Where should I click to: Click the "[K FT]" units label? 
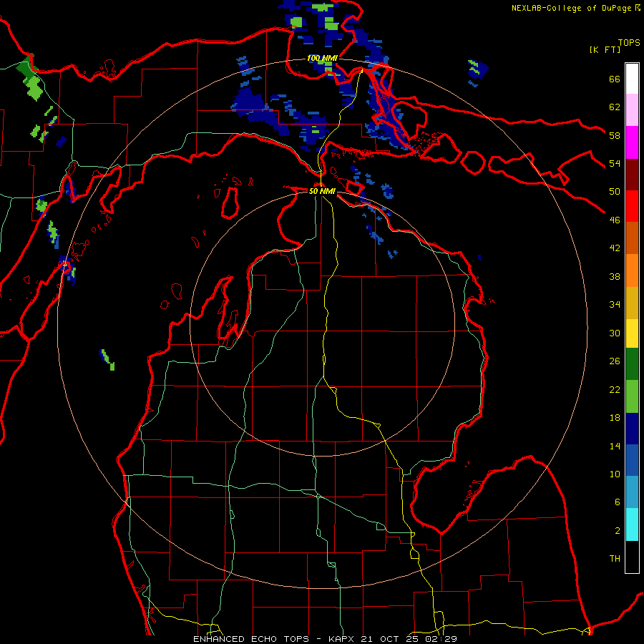coord(605,49)
